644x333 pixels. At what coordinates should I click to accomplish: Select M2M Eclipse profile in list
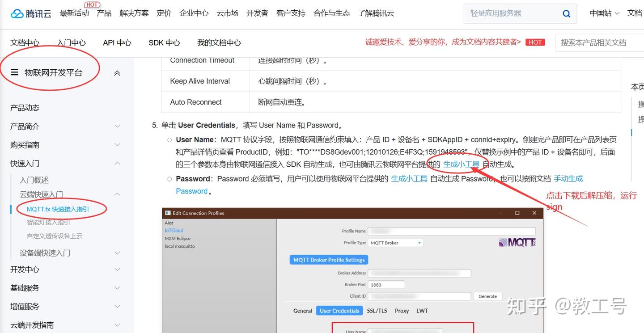(178, 239)
